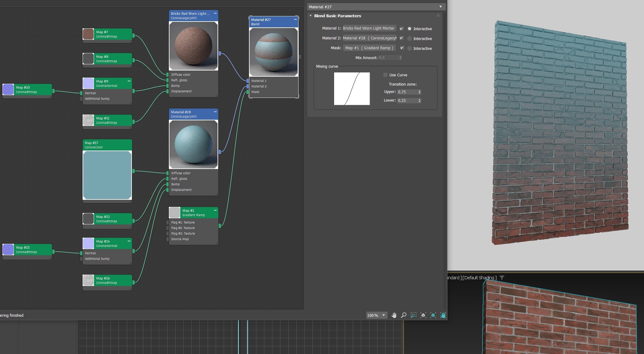This screenshot has height=354, width=644.
Task: Activate the Zoom magnifier tool
Action: 403,315
